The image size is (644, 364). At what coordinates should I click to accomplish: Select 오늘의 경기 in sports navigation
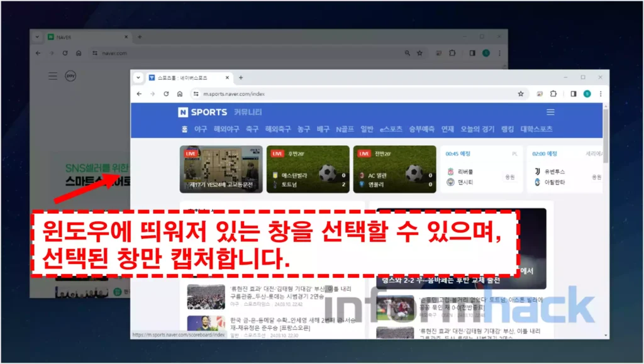coord(477,130)
